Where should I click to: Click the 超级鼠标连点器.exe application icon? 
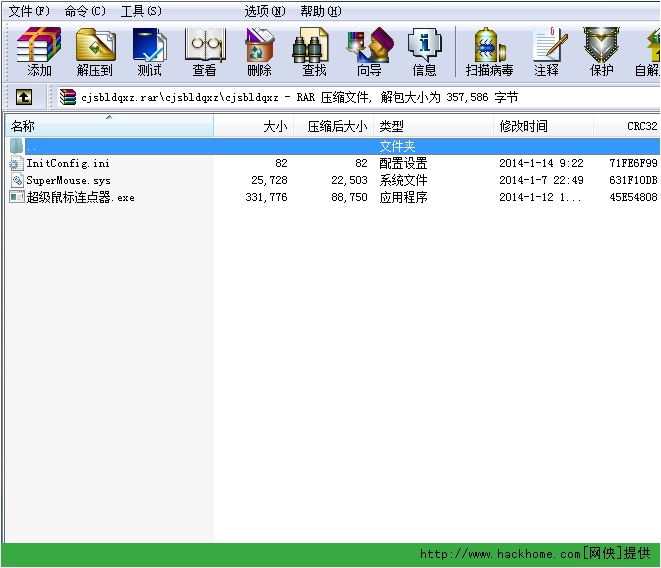(17, 197)
